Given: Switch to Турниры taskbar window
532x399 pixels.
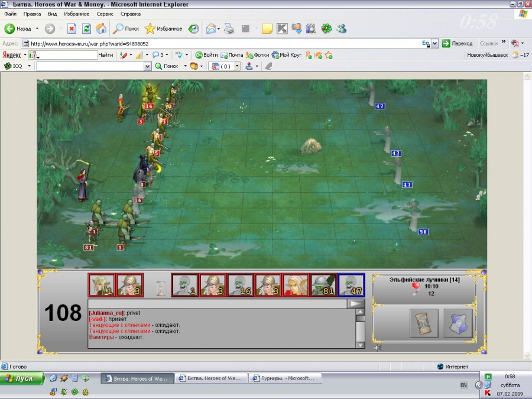Looking at the screenshot, I should [x=285, y=378].
